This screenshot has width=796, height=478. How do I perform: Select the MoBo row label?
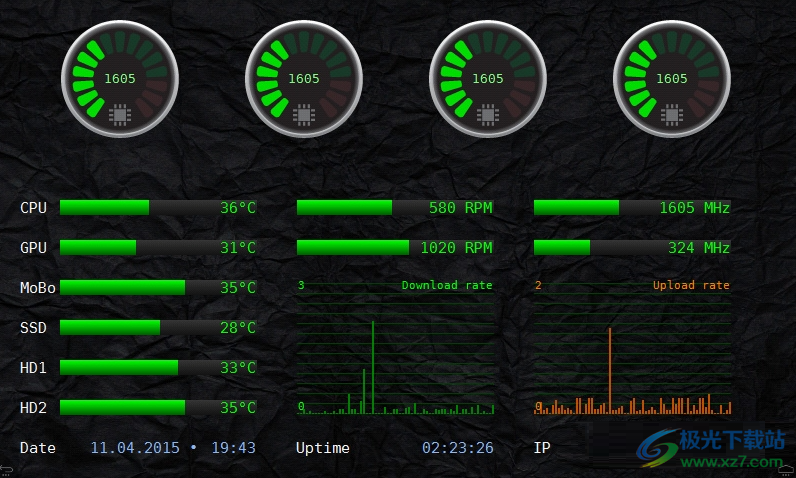tap(38, 288)
